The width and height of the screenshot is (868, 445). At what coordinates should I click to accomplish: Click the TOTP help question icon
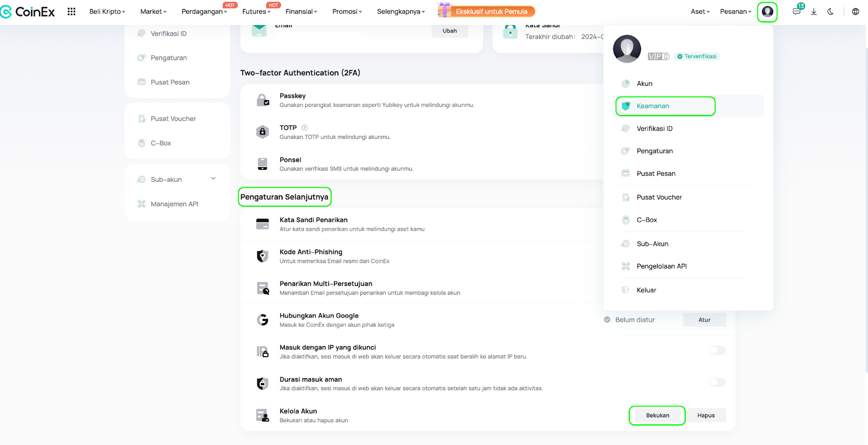[x=304, y=128]
